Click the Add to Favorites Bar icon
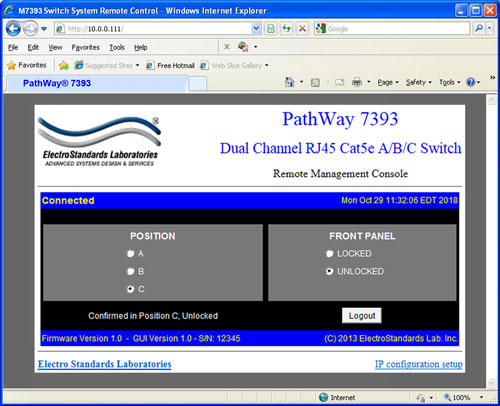The height and width of the screenshot is (406, 500). point(64,65)
